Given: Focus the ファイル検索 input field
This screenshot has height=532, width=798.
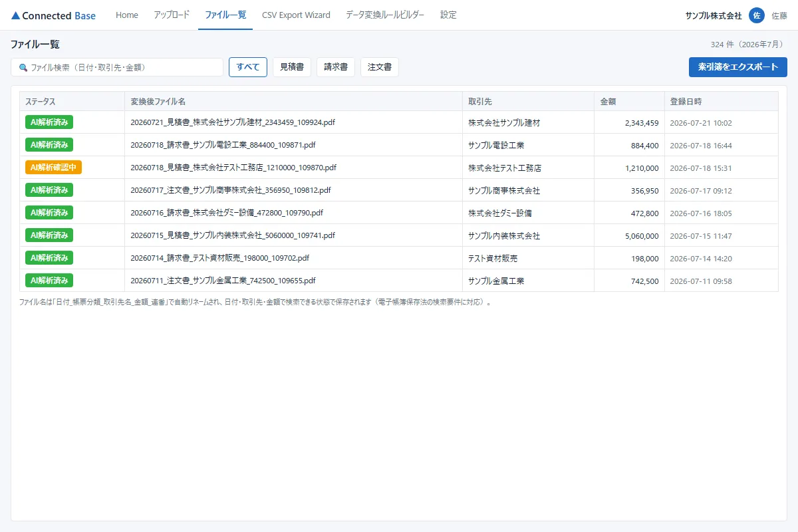Looking at the screenshot, I should click(117, 67).
